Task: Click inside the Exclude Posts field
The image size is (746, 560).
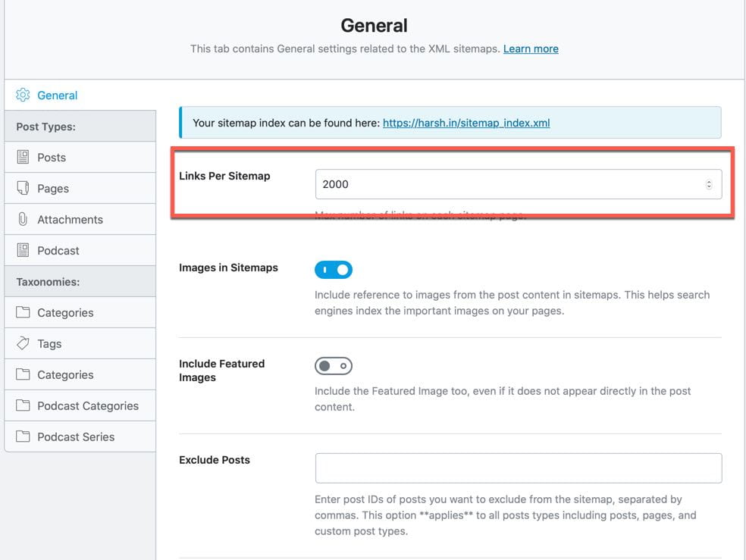Action: coord(518,468)
